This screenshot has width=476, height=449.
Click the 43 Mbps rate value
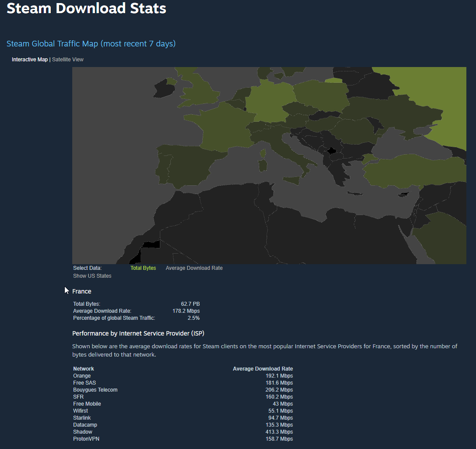[x=283, y=404]
